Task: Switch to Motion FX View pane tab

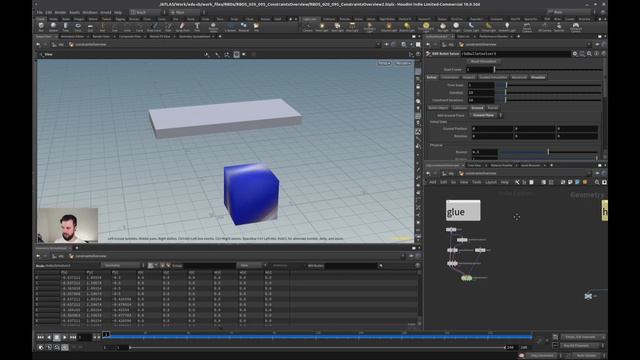Action: pyautogui.click(x=160, y=36)
